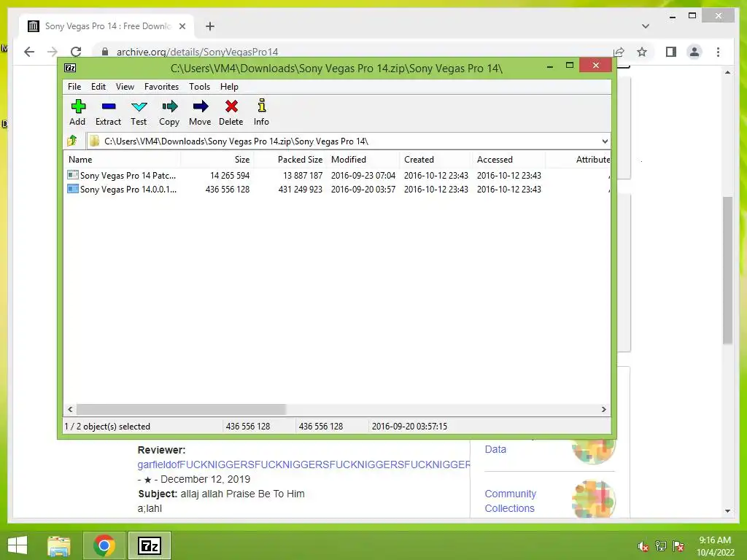Expand the address path dropdown in 7-Zip
Viewport: 747px width, 560px height.
605,141
